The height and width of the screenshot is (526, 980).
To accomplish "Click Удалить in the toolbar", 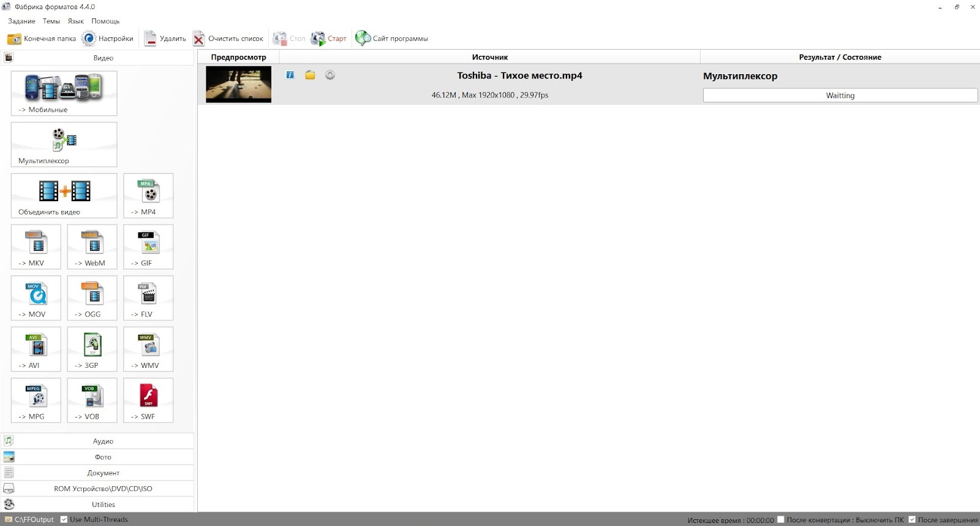I will pyautogui.click(x=165, y=39).
